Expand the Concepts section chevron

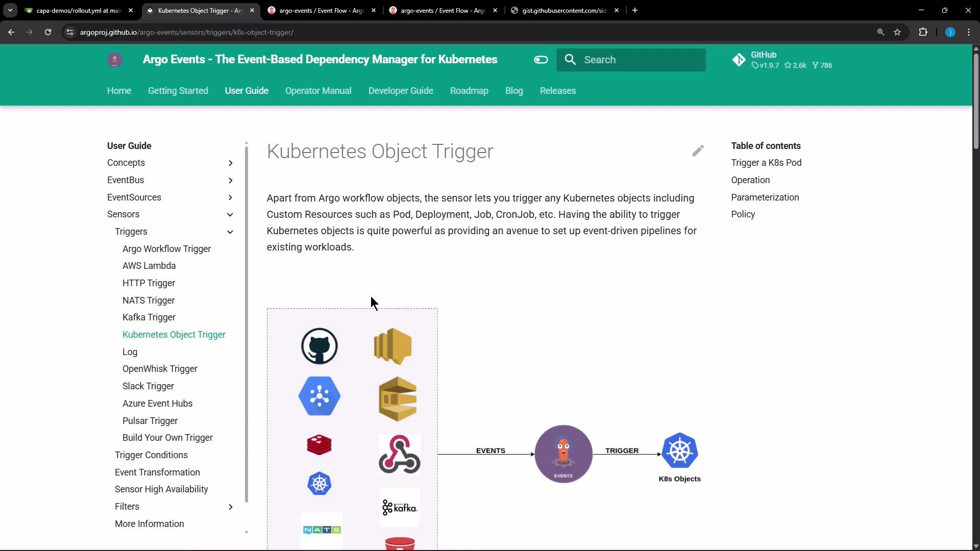pos(230,163)
